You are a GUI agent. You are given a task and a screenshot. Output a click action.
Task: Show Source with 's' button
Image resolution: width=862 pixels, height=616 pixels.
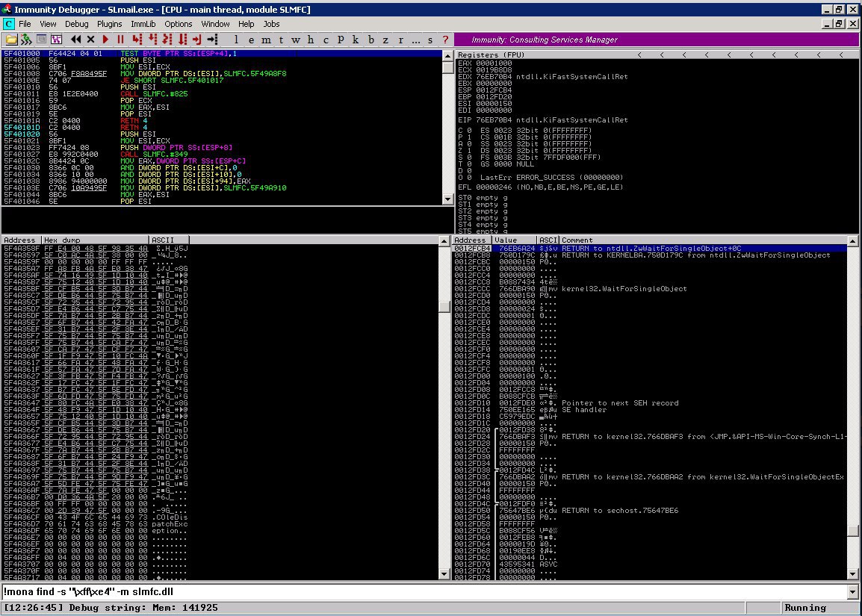[430, 40]
